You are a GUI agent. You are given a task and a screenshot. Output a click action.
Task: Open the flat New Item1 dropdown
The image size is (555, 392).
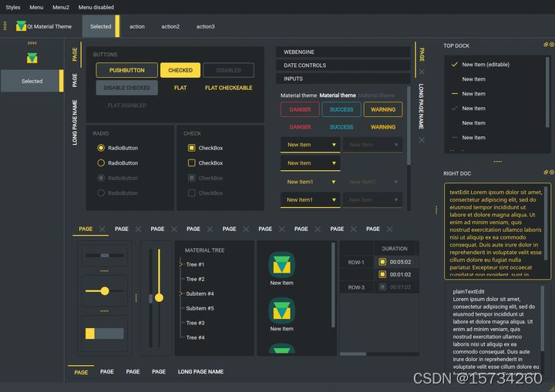click(x=310, y=182)
